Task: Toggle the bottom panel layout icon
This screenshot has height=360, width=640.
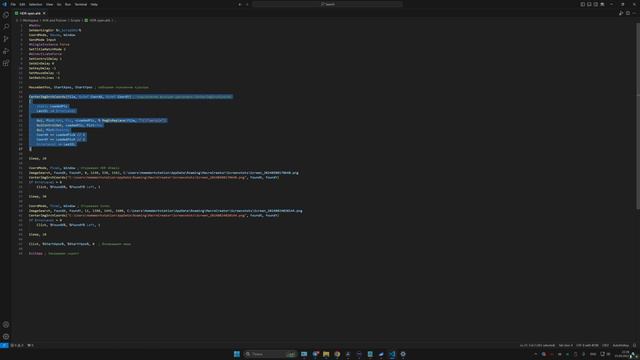Action: point(589,4)
